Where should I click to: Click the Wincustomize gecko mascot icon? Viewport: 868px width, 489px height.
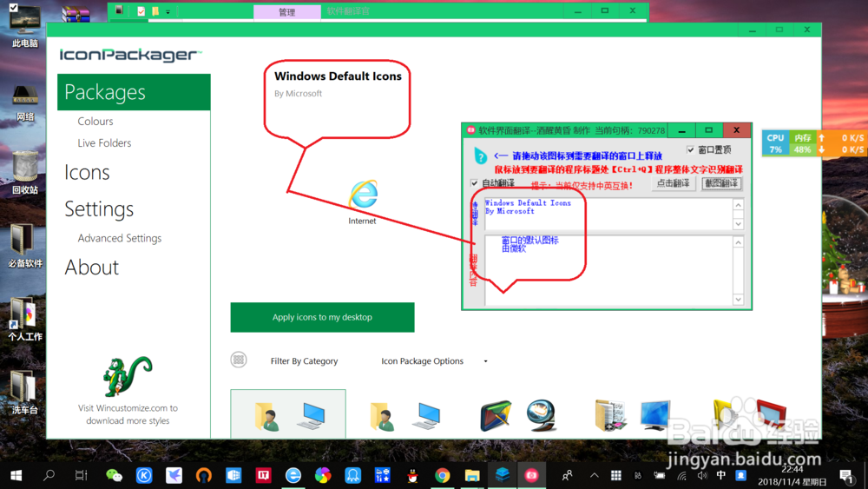[x=127, y=376]
